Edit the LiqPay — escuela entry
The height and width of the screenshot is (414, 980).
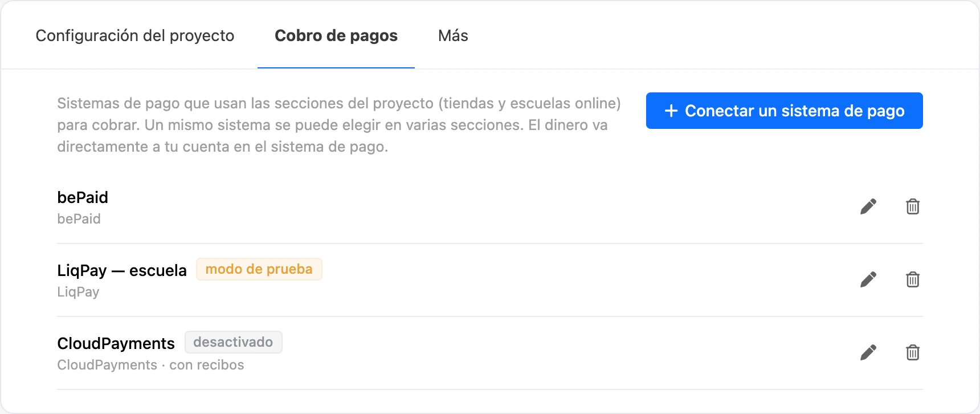(868, 279)
